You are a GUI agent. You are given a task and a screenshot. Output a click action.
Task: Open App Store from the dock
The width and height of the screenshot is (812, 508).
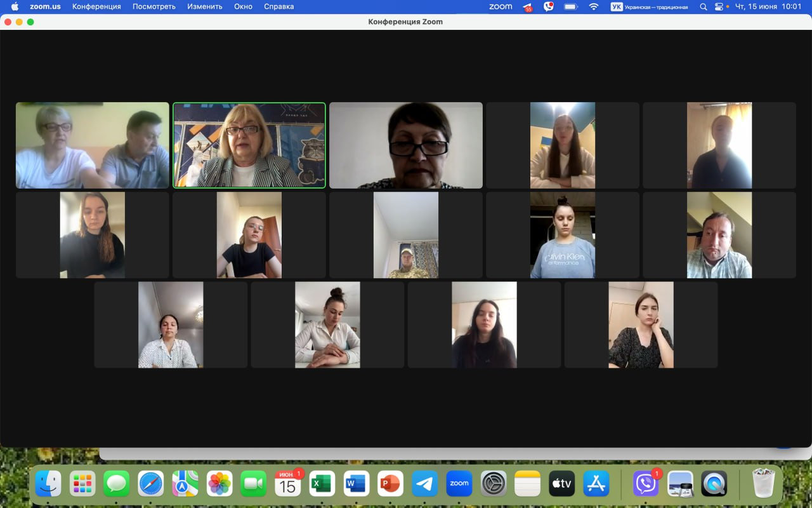pos(596,484)
